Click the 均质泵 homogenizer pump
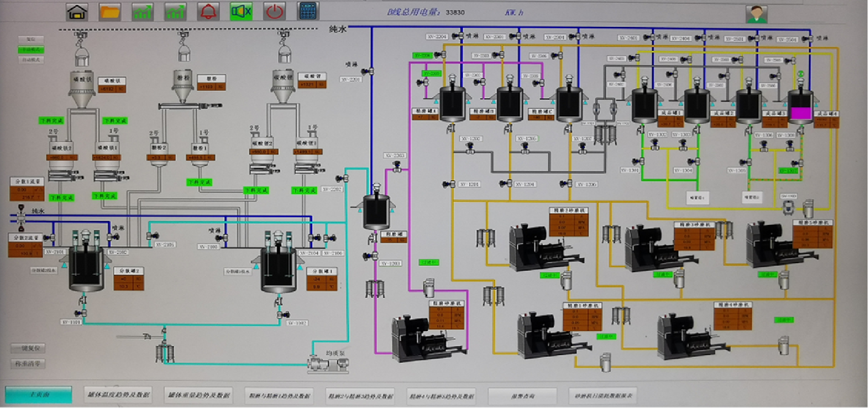868x408 pixels. [x=328, y=364]
